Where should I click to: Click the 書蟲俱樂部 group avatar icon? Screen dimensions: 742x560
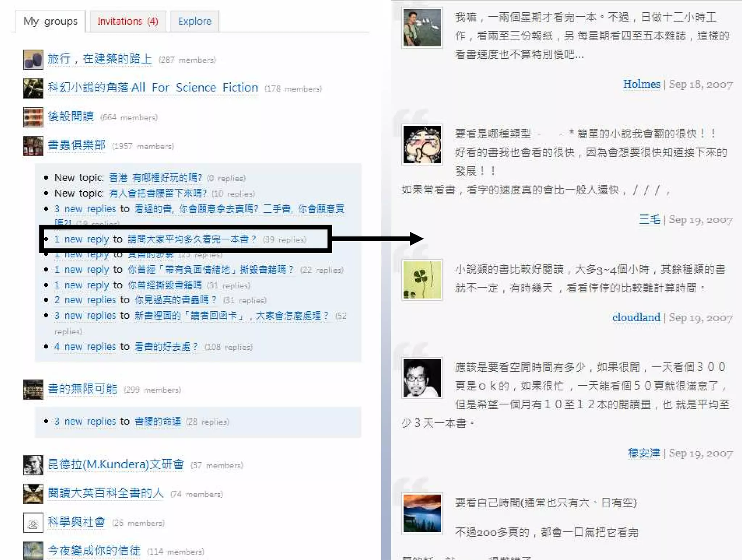pyautogui.click(x=33, y=146)
